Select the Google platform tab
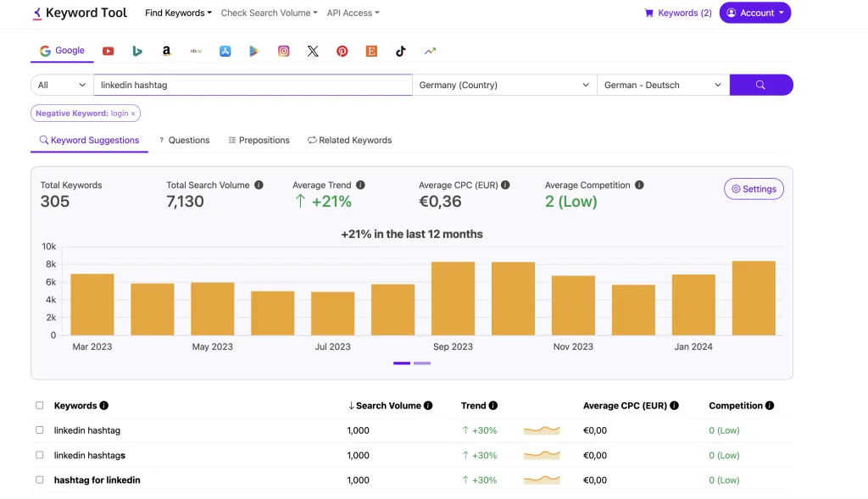Viewport: 868px width, 499px height. click(62, 51)
